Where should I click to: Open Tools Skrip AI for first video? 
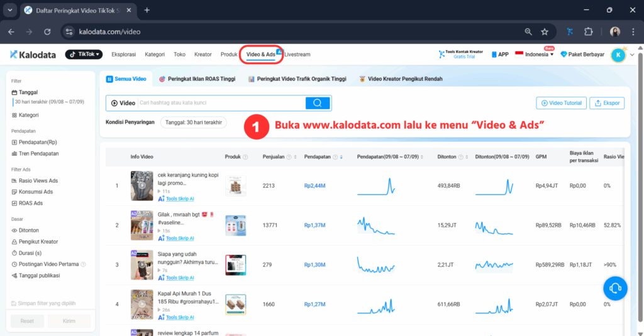click(176, 198)
